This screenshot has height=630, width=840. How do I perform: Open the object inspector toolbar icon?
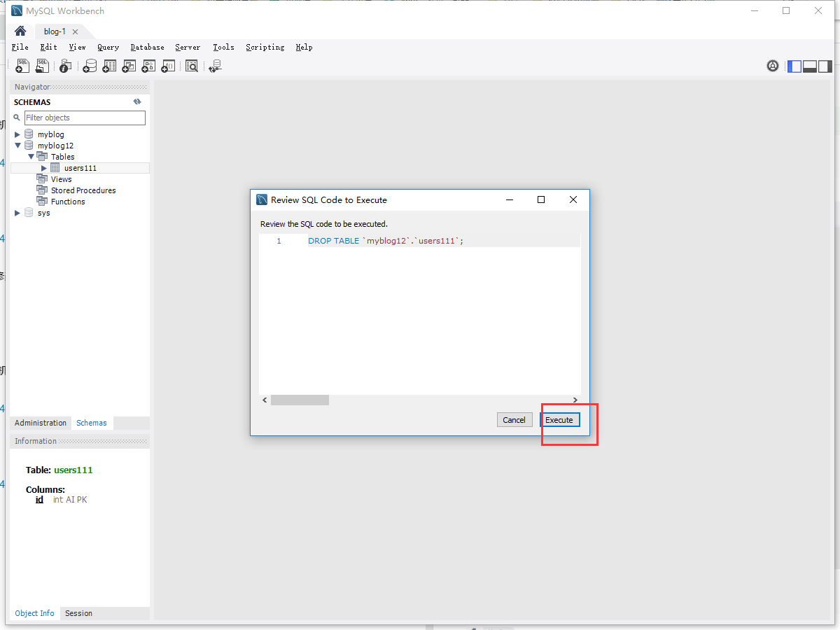coord(65,66)
